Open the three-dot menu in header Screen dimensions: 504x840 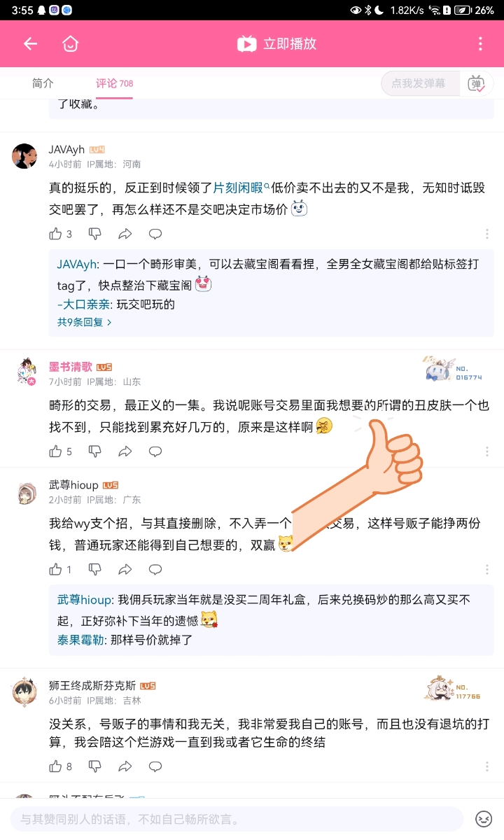pyautogui.click(x=480, y=43)
